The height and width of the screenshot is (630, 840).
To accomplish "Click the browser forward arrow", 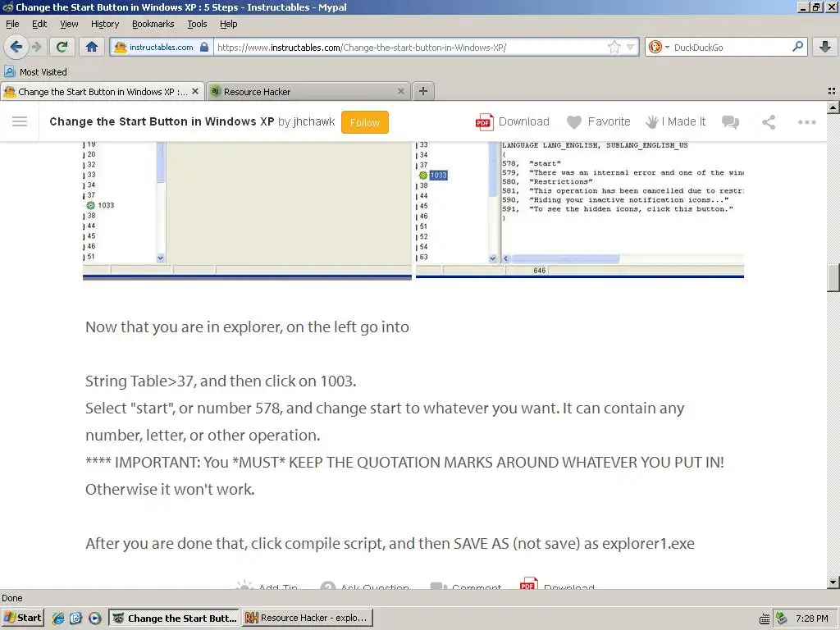I will 36,47.
